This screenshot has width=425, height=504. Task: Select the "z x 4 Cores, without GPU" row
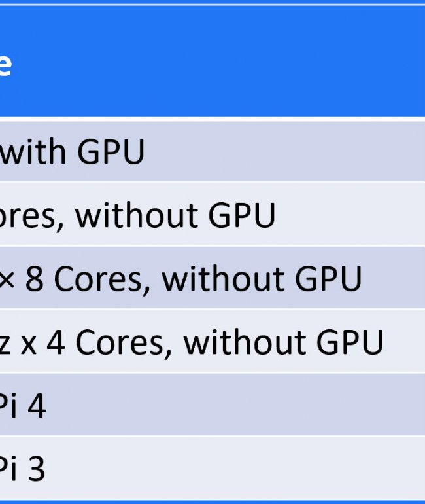212,342
